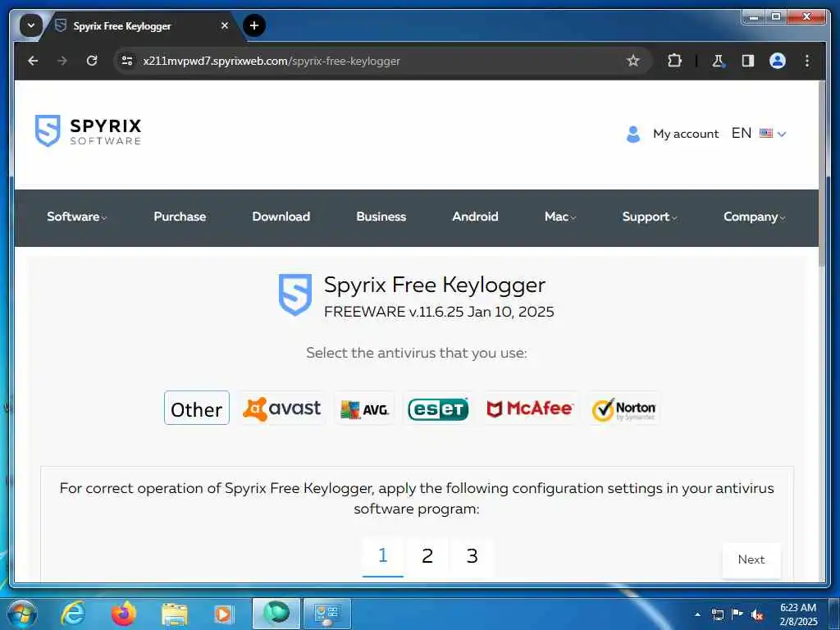Viewport: 840px width, 630px height.
Task: Open My account link
Action: [x=686, y=134]
